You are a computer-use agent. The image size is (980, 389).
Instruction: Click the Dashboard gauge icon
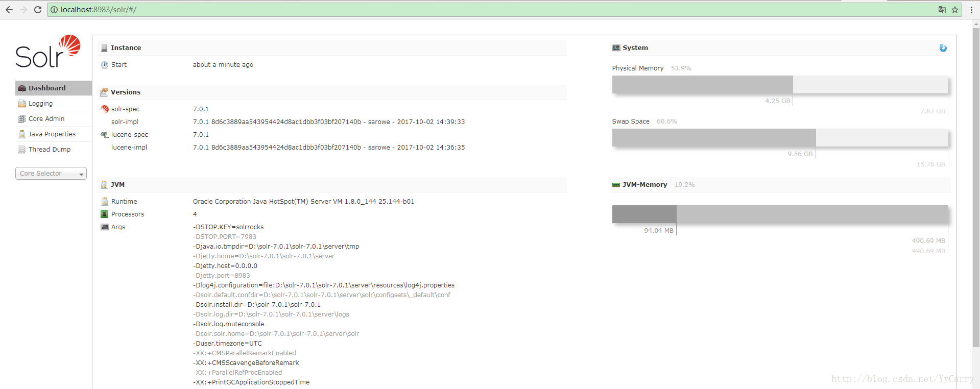pos(22,88)
